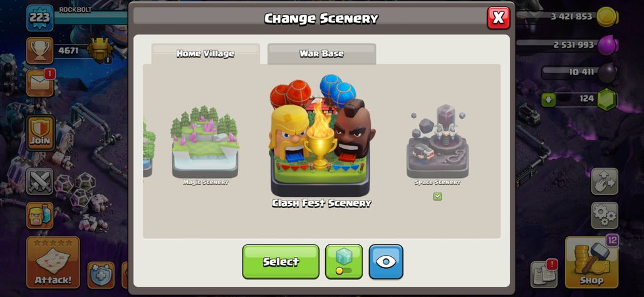Screen dimensions: 644x297
Task: Choose the Space Scenery thumbnail
Action: [437, 143]
